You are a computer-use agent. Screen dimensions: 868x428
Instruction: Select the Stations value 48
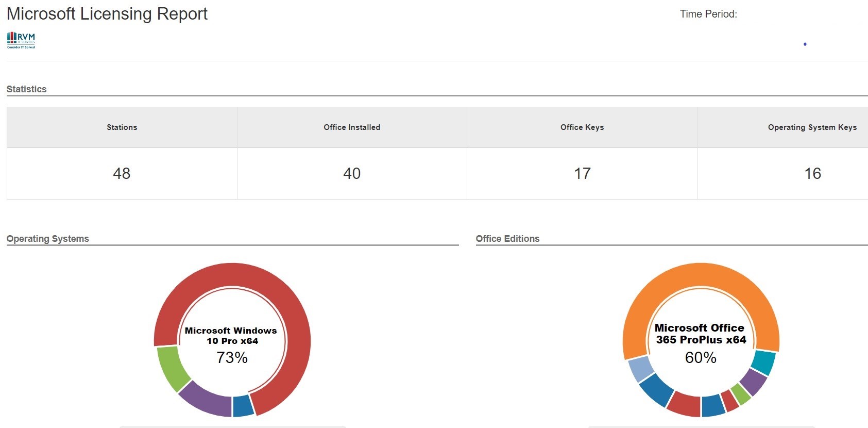(122, 173)
